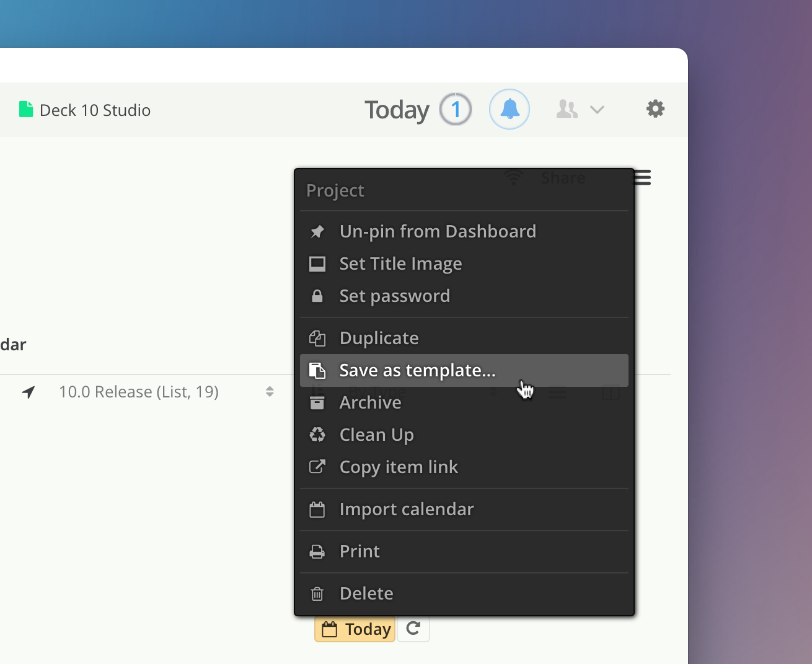Click the notification bell icon
The image size is (812, 664).
click(x=509, y=109)
